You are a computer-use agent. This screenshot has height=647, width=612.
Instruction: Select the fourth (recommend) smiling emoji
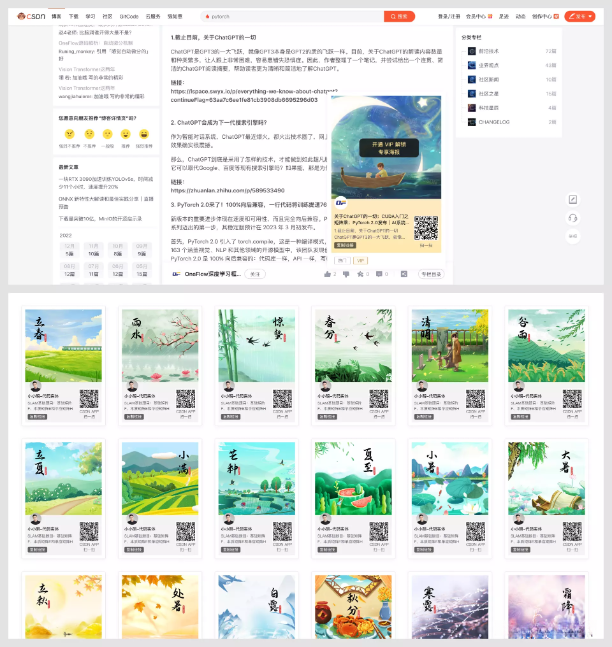tap(125, 134)
